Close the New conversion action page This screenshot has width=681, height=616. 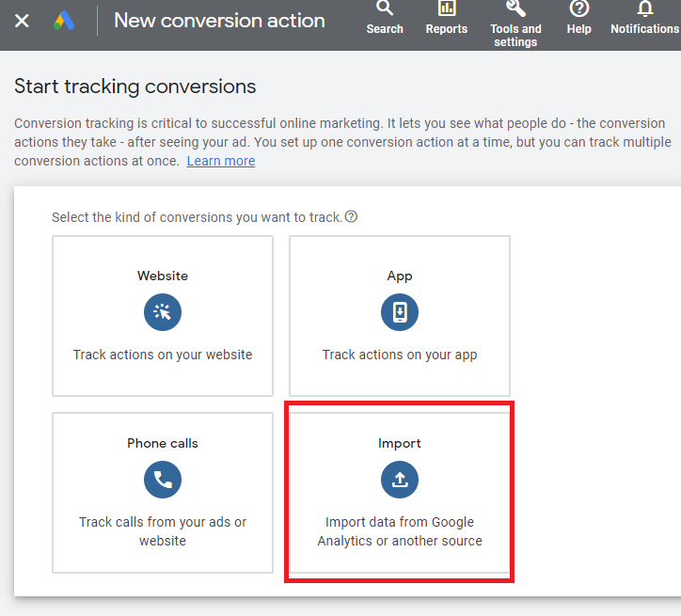coord(22,21)
